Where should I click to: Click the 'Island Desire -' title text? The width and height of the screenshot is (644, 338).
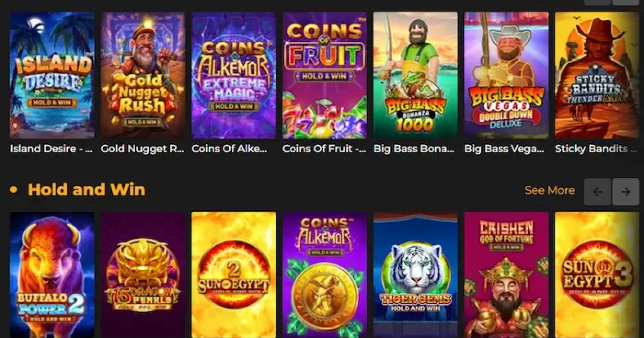(52, 149)
